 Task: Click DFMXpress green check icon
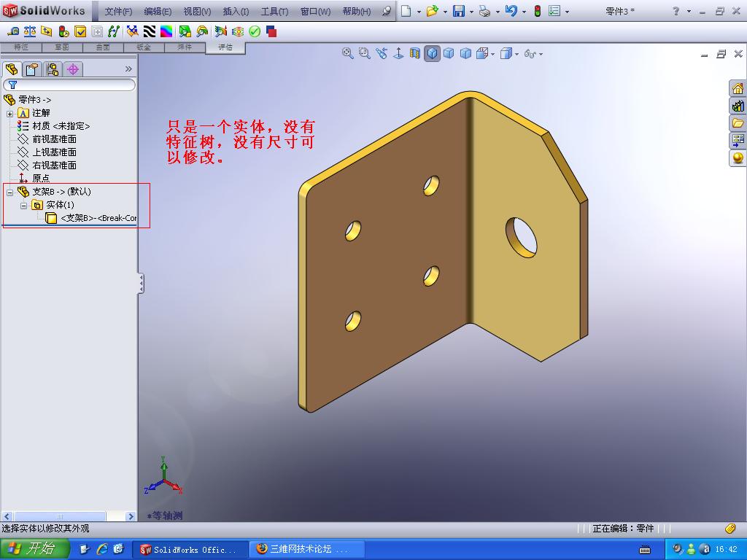(x=255, y=31)
